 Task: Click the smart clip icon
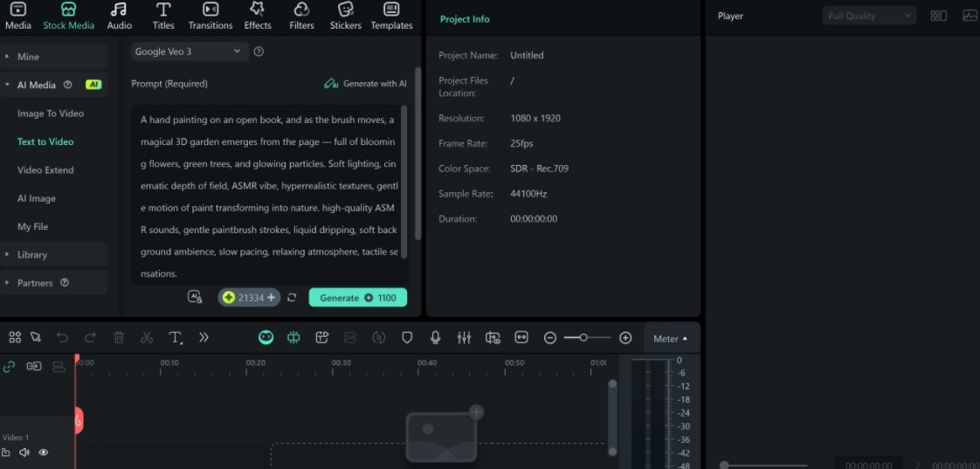(x=322, y=338)
